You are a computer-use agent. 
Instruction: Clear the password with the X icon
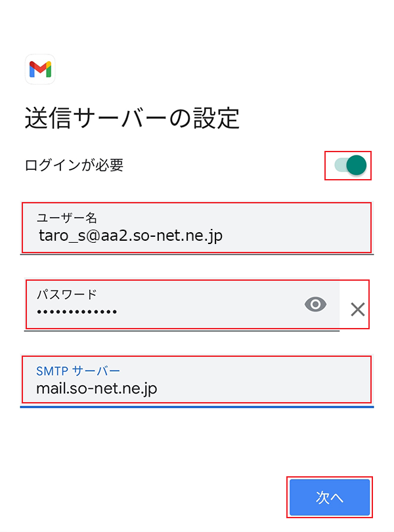(x=357, y=310)
